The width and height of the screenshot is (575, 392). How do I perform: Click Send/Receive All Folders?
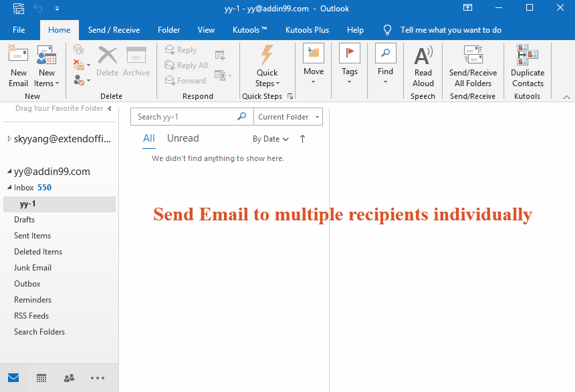[x=473, y=65]
